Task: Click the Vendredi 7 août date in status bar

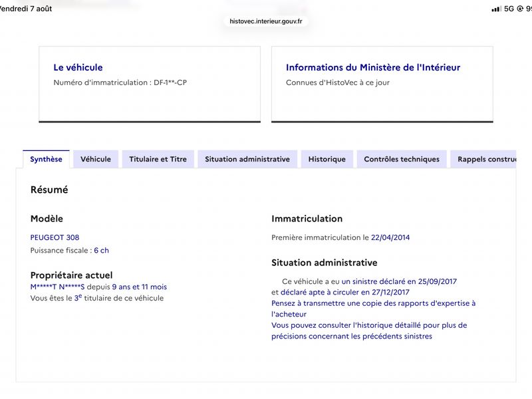Action: click(26, 9)
